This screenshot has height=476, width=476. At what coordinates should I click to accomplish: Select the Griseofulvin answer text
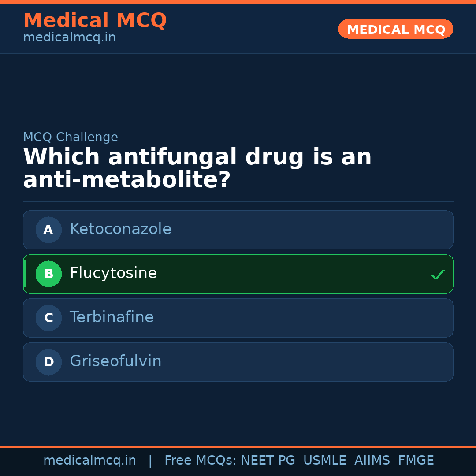pos(115,361)
